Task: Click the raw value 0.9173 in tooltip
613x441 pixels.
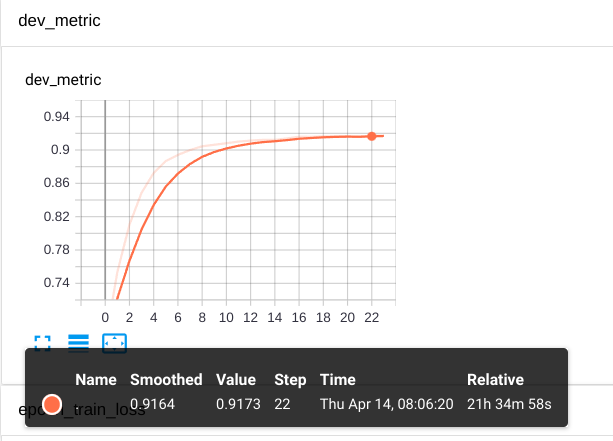Action: [x=236, y=404]
